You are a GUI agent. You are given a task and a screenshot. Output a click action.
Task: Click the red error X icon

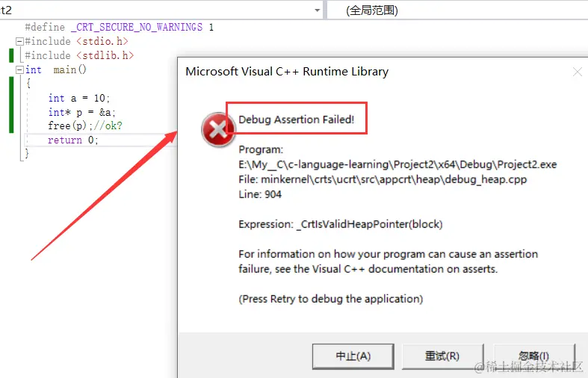coord(219,129)
